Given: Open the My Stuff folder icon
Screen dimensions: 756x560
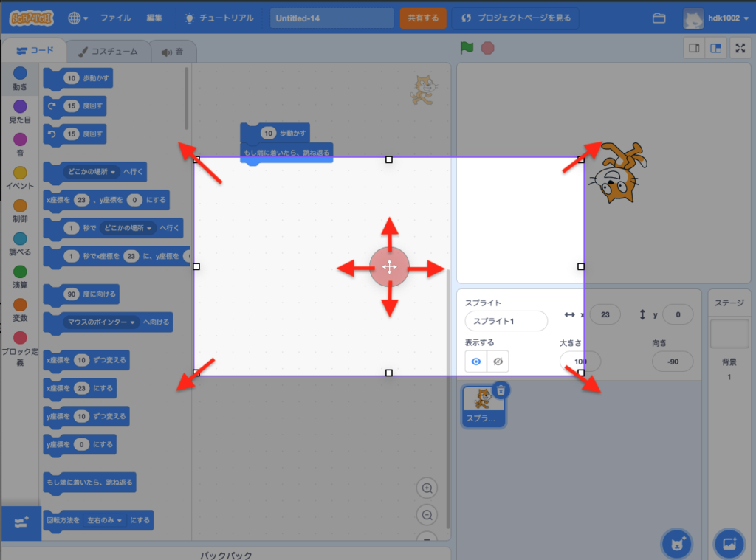Looking at the screenshot, I should pos(659,18).
